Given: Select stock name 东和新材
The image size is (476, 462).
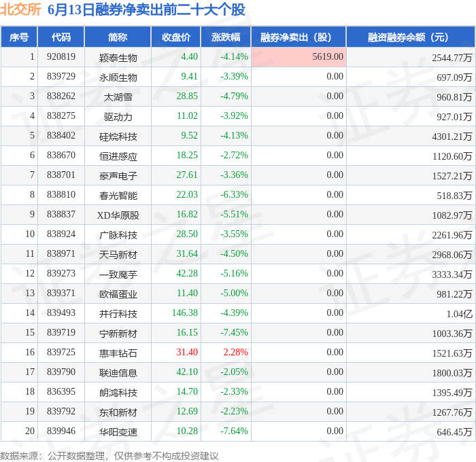Looking at the screenshot, I should (x=118, y=412).
